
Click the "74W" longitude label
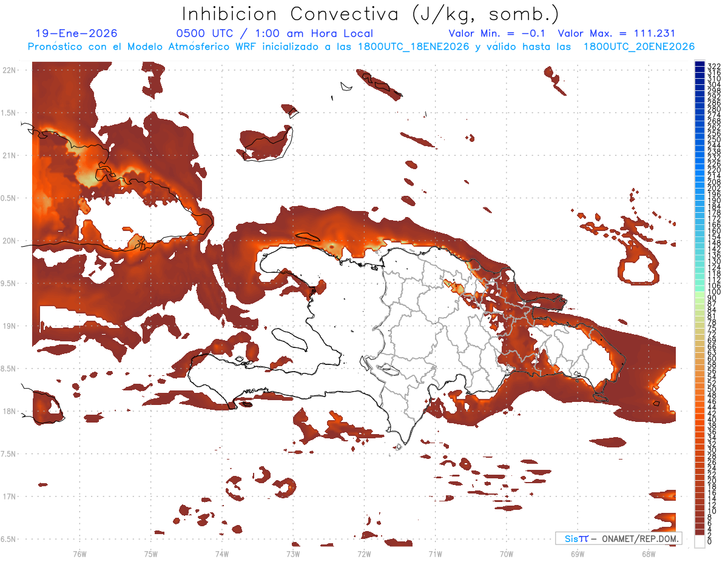[x=222, y=554]
